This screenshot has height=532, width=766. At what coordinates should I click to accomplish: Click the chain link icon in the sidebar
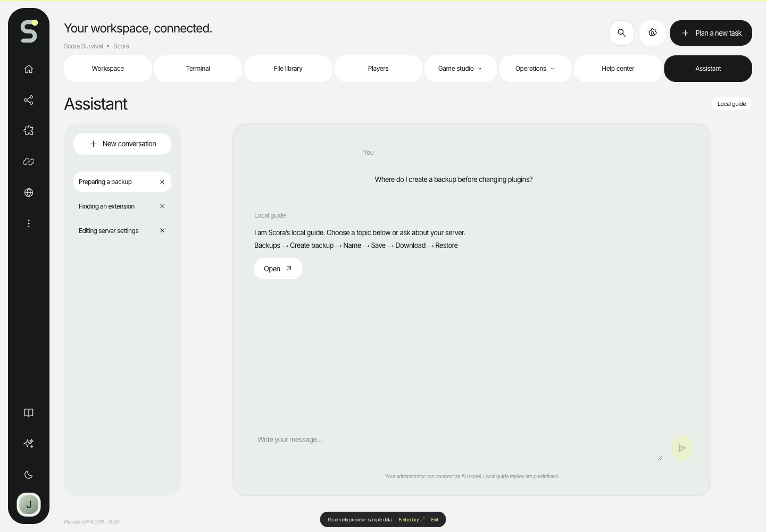click(x=29, y=162)
